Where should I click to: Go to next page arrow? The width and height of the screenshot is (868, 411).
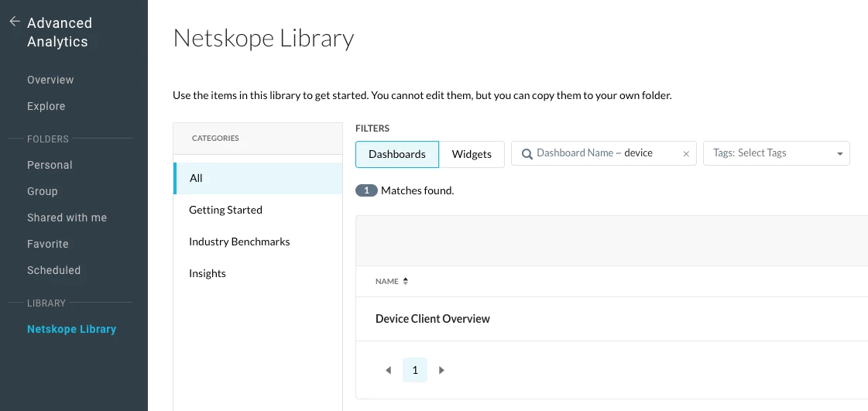(442, 370)
